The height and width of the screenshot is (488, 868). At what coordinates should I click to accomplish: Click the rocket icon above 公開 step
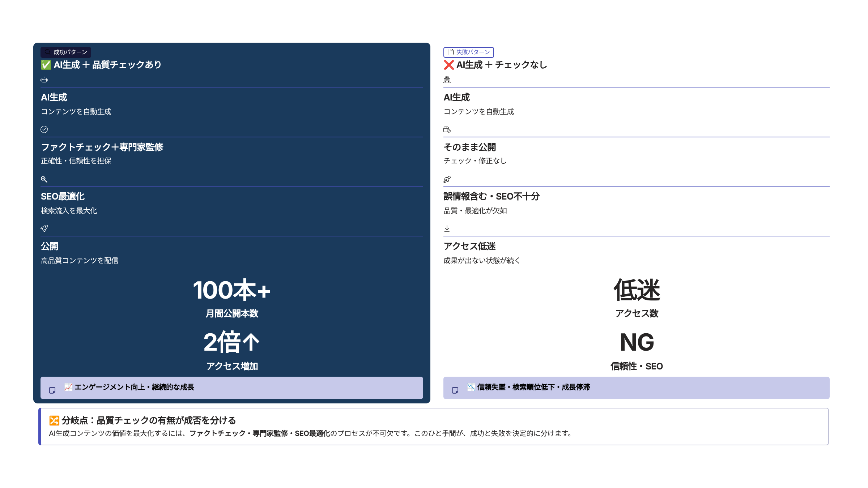tap(44, 228)
